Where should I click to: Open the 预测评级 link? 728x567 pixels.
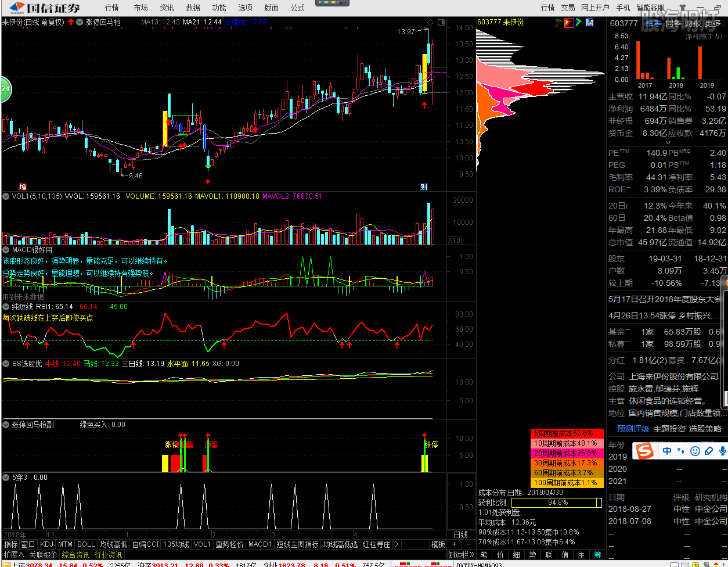pos(633,429)
